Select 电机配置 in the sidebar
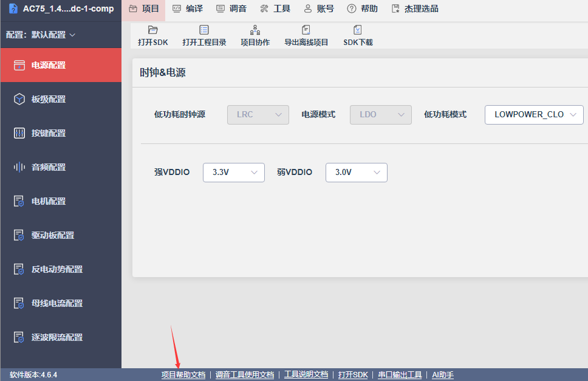The width and height of the screenshot is (588, 381). tap(61, 201)
